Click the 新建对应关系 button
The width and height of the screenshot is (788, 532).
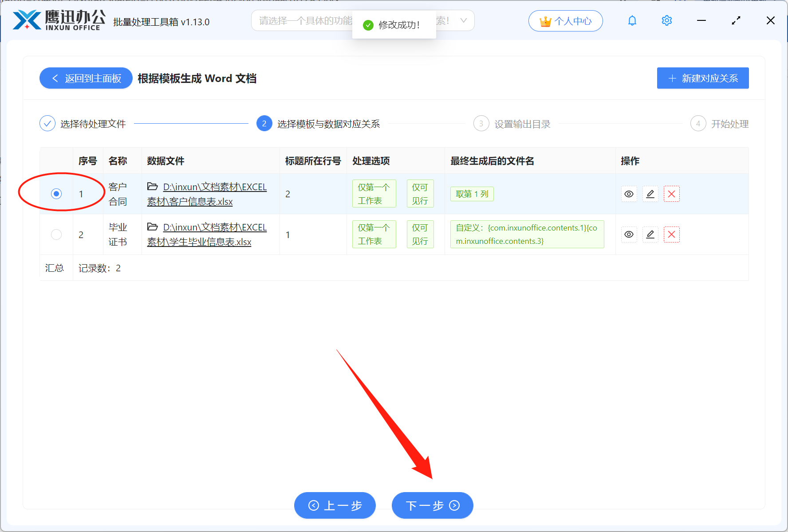pyautogui.click(x=702, y=78)
